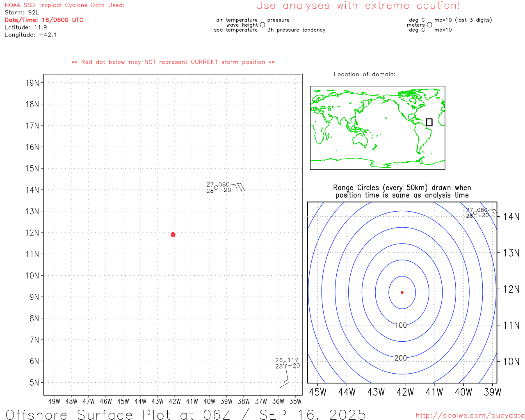525x420 pixels.
Task: Click the '080' pressure value on main map station
Action: (x=224, y=185)
